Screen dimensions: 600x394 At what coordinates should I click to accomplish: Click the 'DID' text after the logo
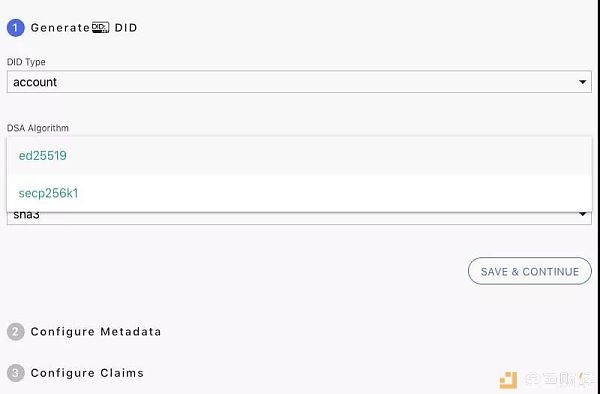pos(126,28)
